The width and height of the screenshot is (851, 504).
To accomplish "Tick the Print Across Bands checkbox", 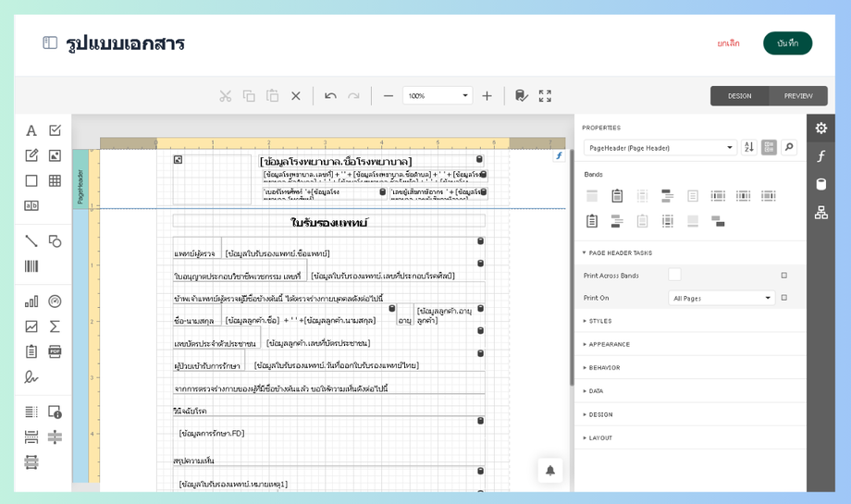I will coord(674,275).
